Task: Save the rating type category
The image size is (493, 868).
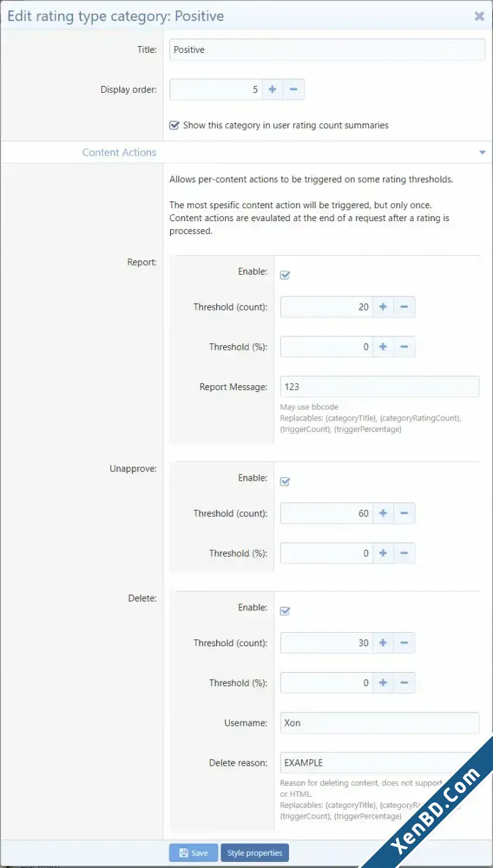Action: point(193,852)
